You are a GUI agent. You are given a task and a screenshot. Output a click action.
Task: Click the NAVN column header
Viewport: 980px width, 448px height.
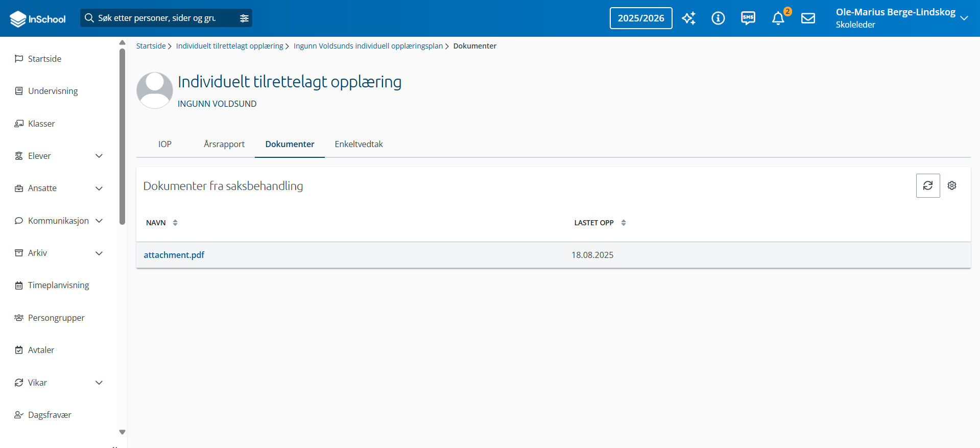point(156,223)
